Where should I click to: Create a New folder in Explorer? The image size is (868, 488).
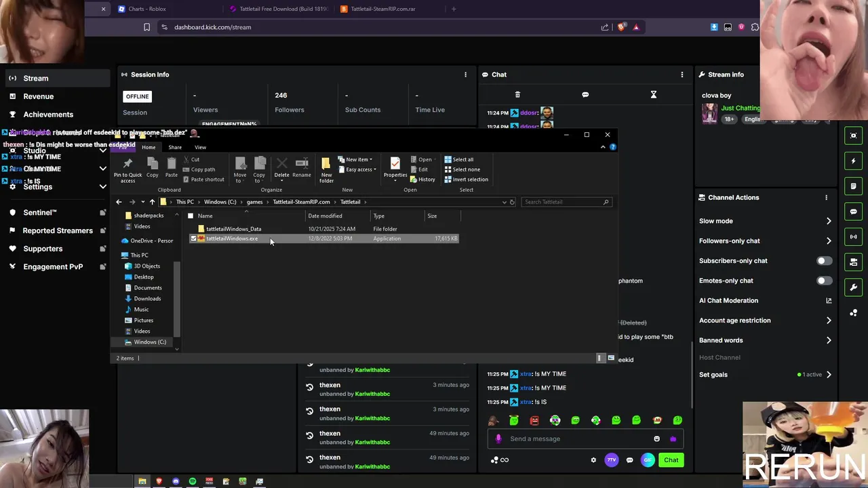[x=326, y=170]
